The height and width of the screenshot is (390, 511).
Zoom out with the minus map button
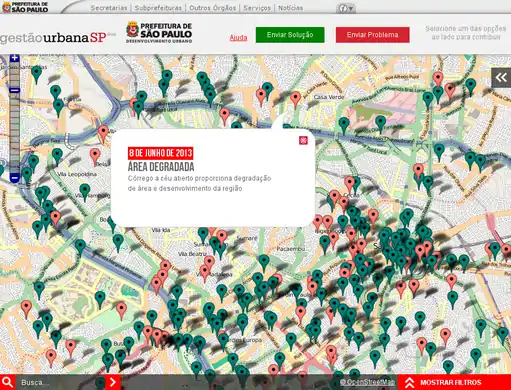click(14, 178)
